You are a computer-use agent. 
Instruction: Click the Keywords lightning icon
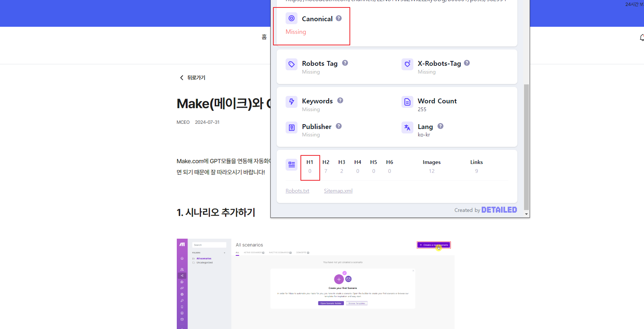(292, 102)
